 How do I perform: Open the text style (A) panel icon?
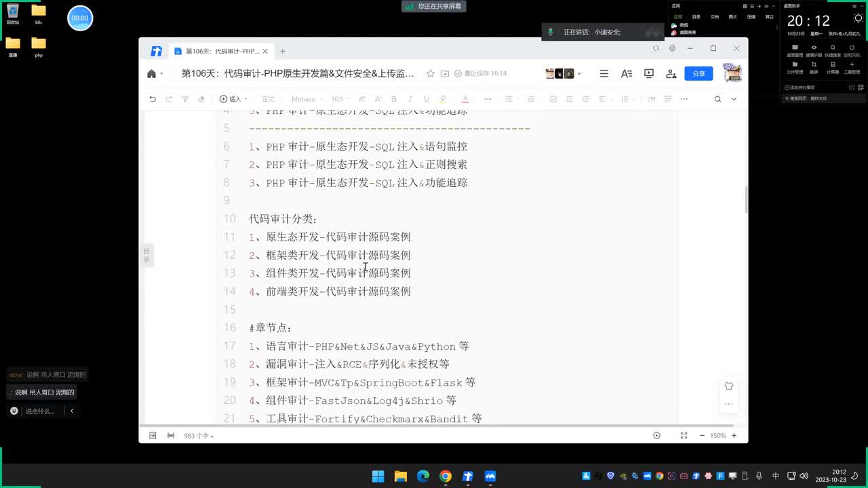(x=627, y=73)
